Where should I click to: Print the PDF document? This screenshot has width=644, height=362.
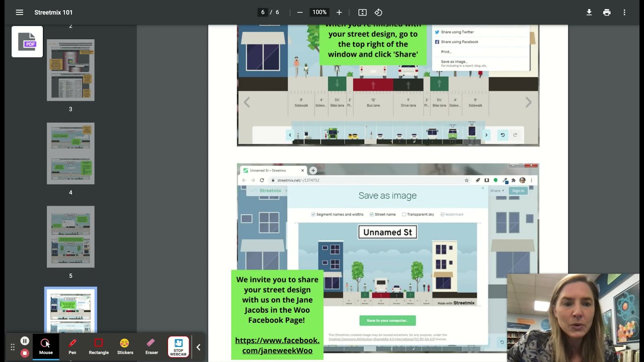pos(607,12)
